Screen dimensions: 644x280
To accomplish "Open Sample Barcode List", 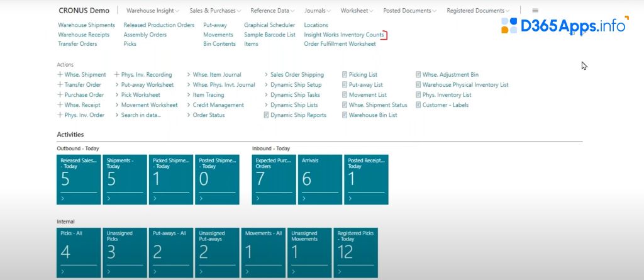I will click(270, 35).
